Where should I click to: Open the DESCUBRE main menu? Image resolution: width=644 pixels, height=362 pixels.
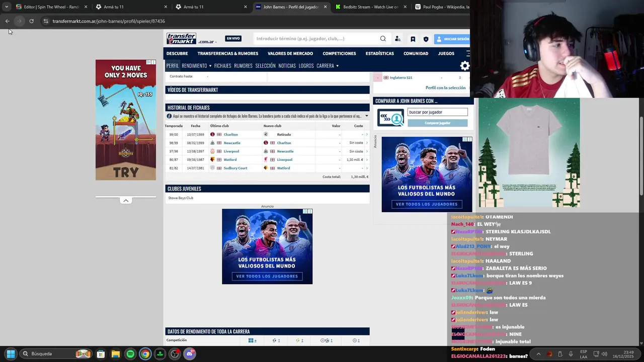point(177,53)
